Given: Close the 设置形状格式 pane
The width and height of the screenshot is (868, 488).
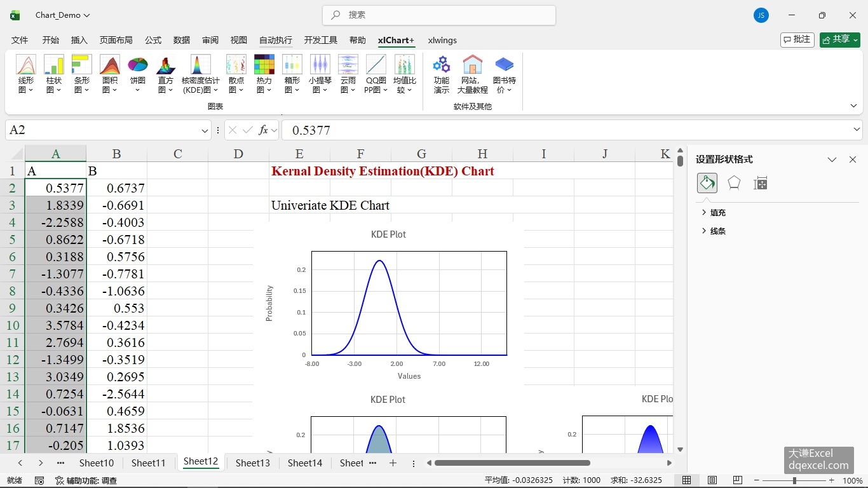Looking at the screenshot, I should [853, 159].
